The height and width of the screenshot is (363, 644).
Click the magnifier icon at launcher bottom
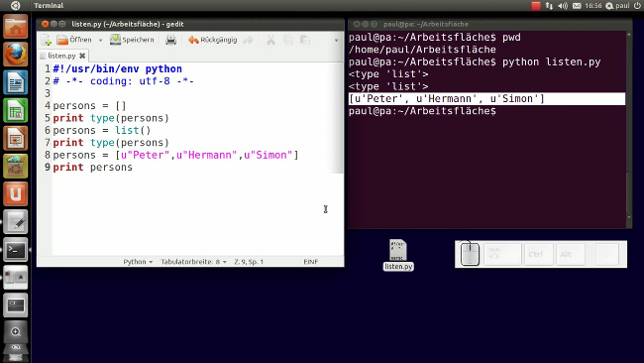[16, 331]
